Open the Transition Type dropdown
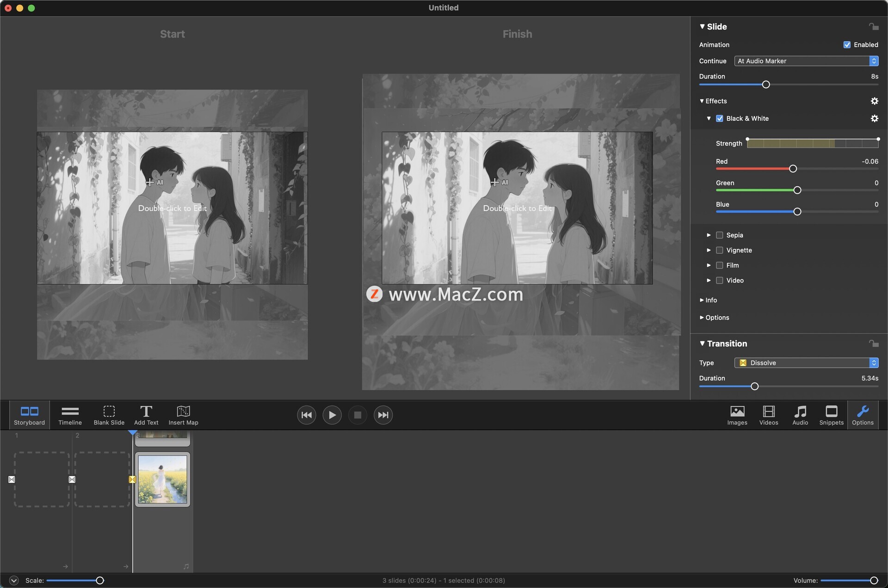 [x=806, y=363]
